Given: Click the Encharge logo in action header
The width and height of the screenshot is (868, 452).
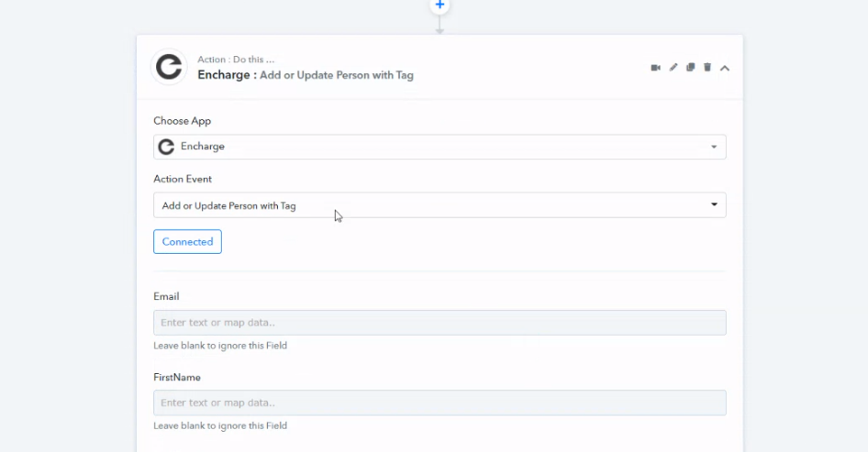Looking at the screenshot, I should pos(169,67).
